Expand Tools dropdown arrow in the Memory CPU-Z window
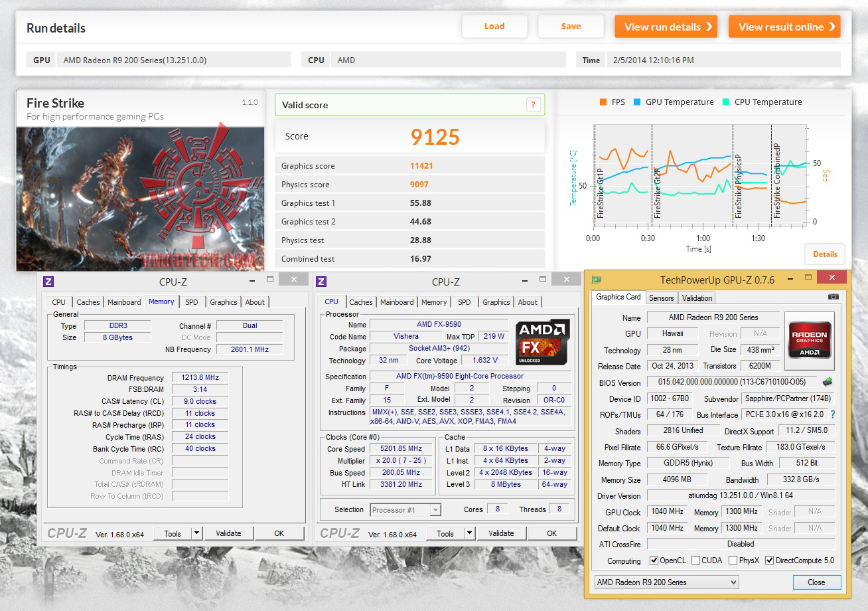The width and height of the screenshot is (868, 611). [x=196, y=533]
